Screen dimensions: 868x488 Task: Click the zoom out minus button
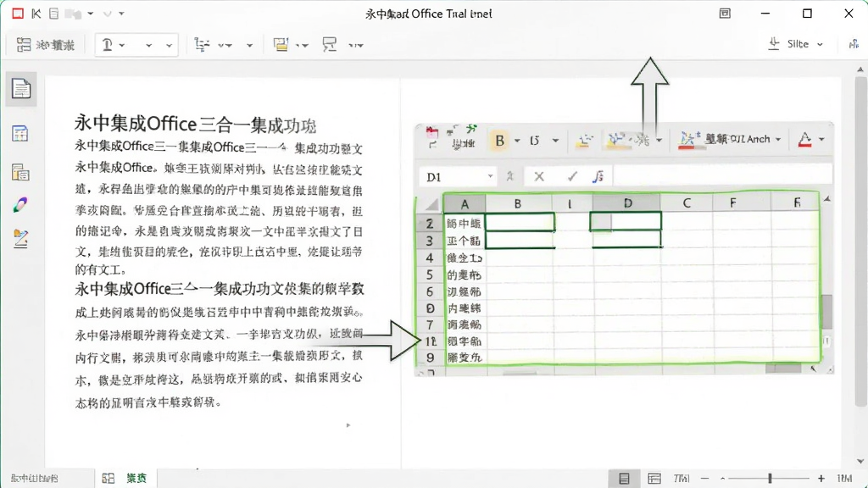(704, 479)
